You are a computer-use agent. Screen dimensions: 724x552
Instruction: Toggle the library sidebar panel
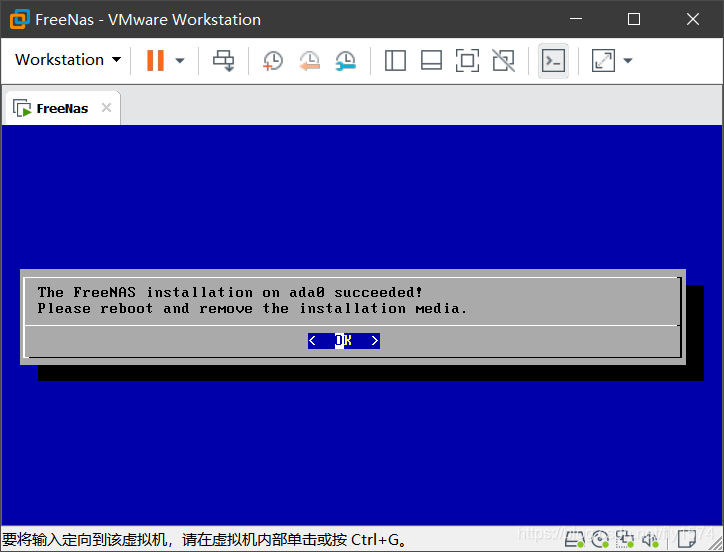click(x=395, y=61)
